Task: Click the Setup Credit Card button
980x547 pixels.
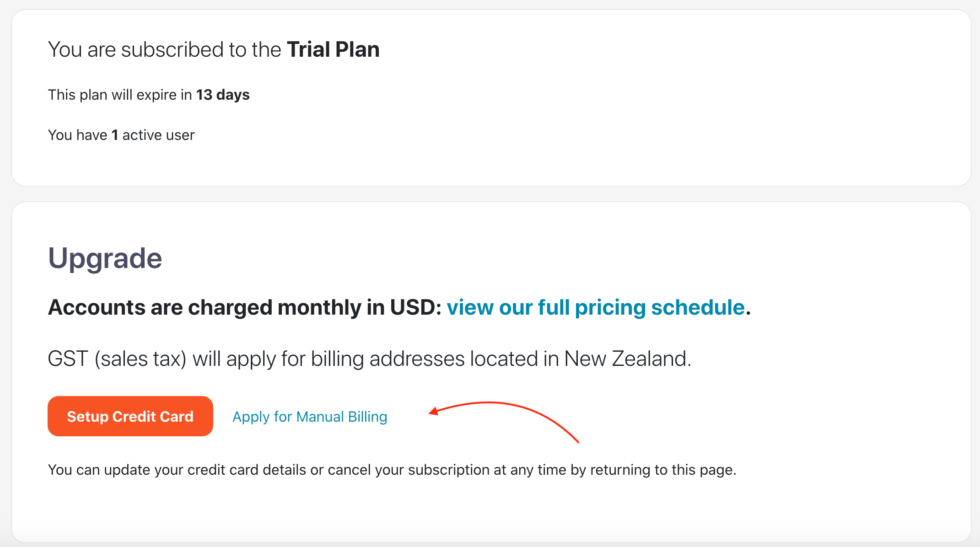Action: (130, 416)
